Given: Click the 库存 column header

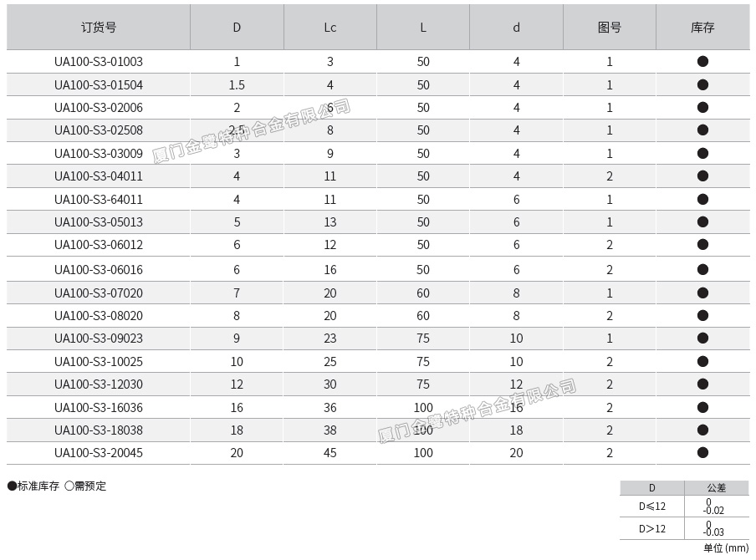Looking at the screenshot, I should tap(702, 28).
